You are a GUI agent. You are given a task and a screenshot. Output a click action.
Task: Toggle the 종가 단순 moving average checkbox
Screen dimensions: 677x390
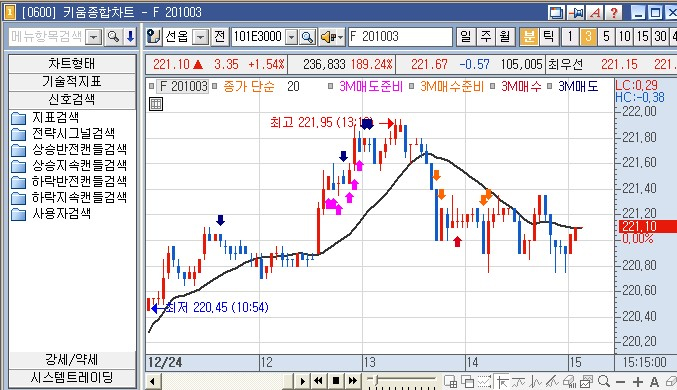tap(215, 86)
